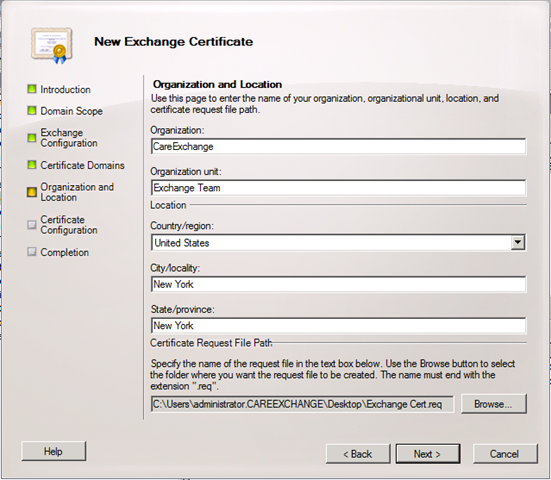Click the gray Certificate Configuration step indicator
This screenshot has height=480, width=551.
(32, 225)
